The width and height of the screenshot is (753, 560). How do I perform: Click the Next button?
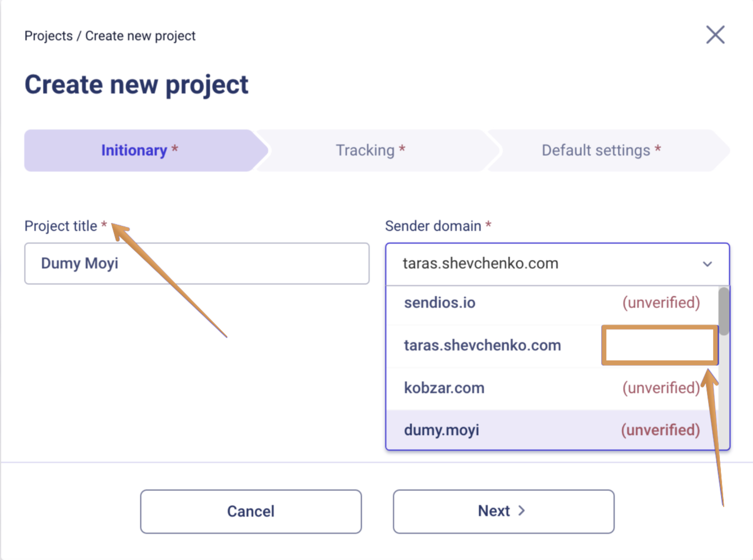pos(503,511)
